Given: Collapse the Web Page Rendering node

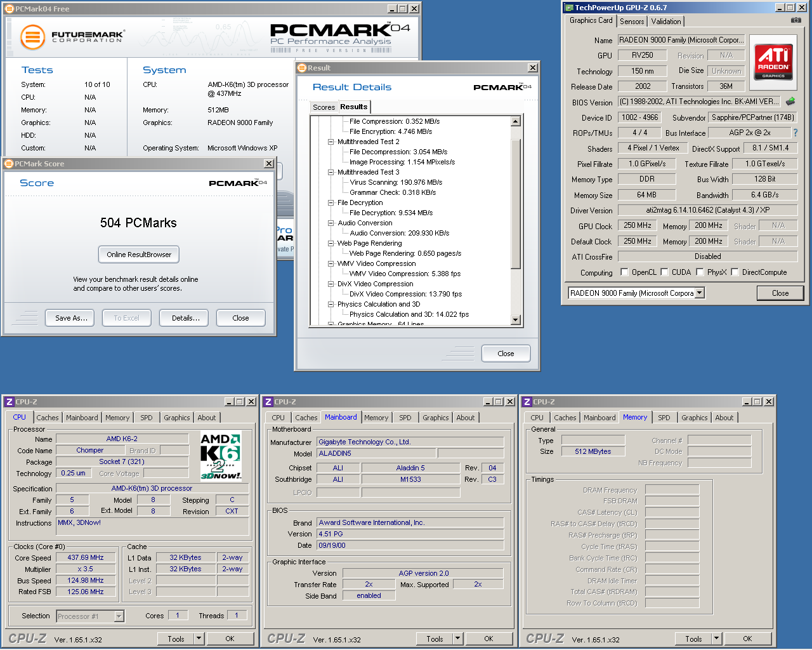Looking at the screenshot, I should point(331,243).
